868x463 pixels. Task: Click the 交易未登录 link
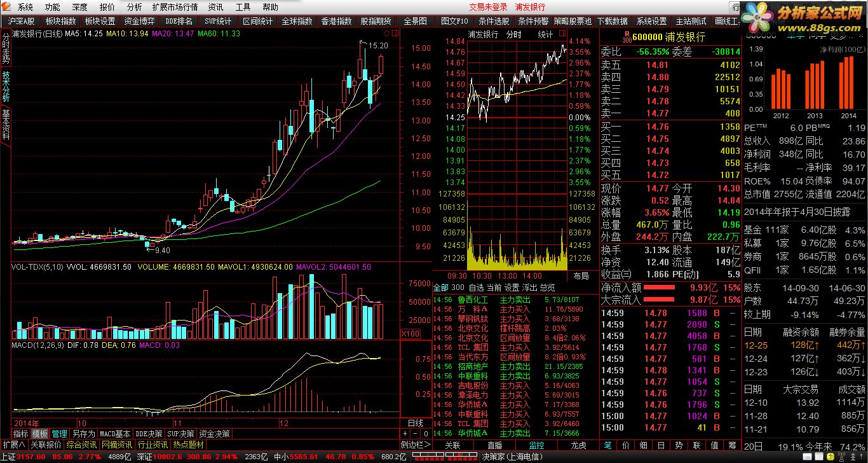pyautogui.click(x=488, y=7)
